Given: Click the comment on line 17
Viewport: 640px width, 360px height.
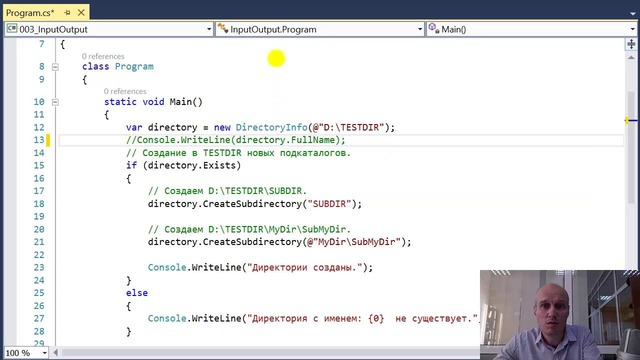Looking at the screenshot, I should point(227,191).
